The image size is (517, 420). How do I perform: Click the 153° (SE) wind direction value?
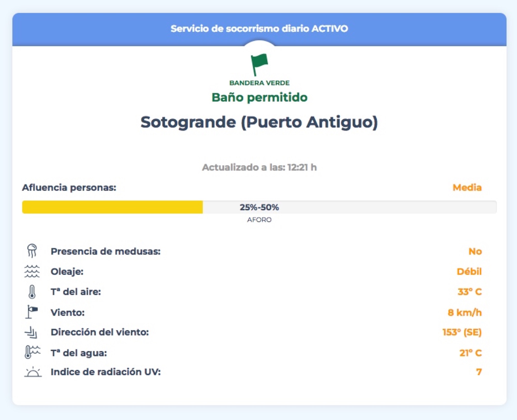pos(462,332)
